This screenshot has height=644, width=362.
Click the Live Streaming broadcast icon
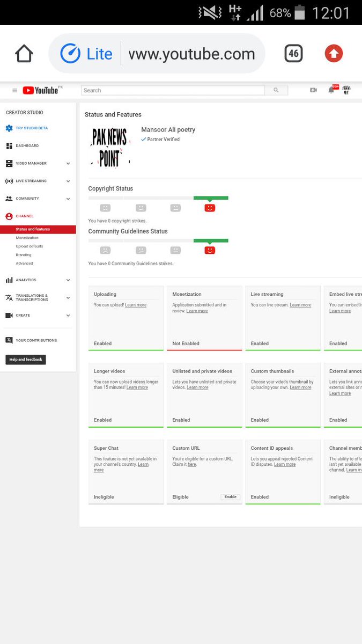coord(9,181)
